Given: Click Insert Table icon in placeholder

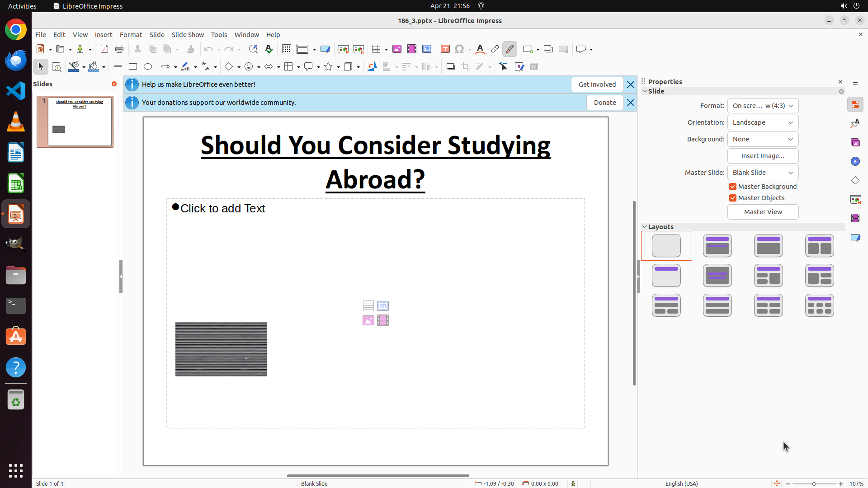Looking at the screenshot, I should click(x=368, y=306).
